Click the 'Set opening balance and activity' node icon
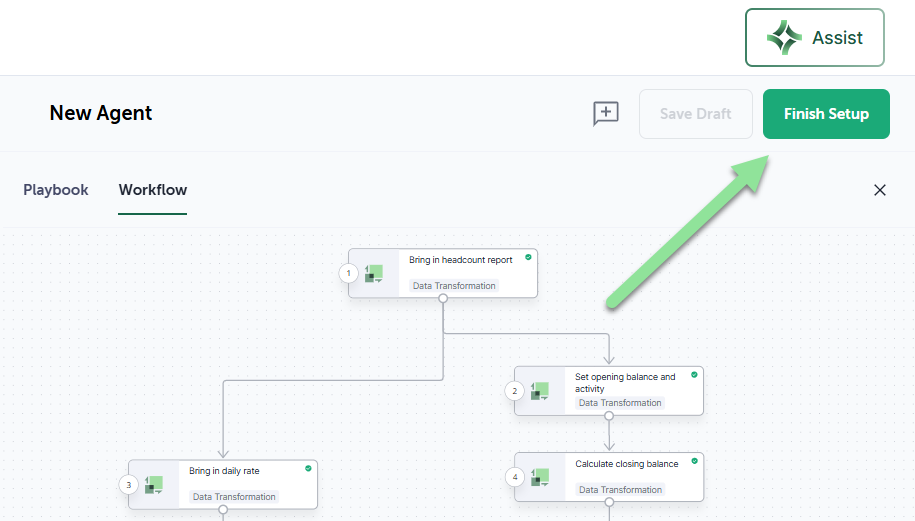The height and width of the screenshot is (521, 915). [x=540, y=391]
